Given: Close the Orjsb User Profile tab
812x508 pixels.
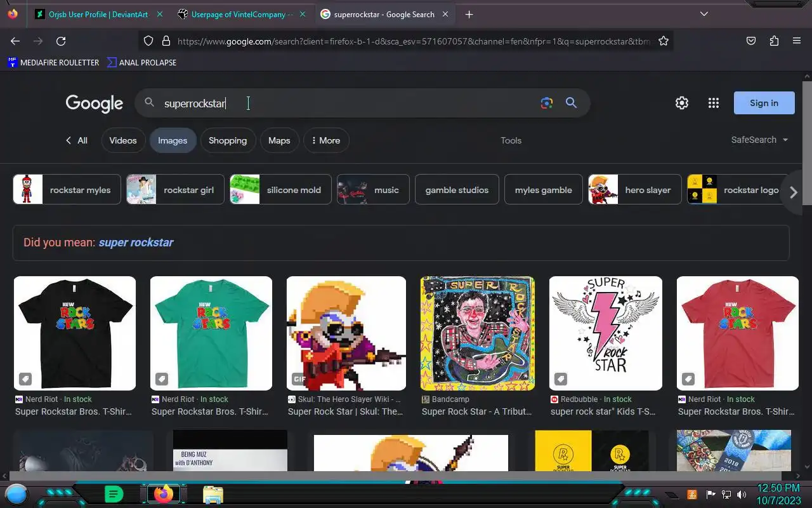Looking at the screenshot, I should pyautogui.click(x=159, y=14).
